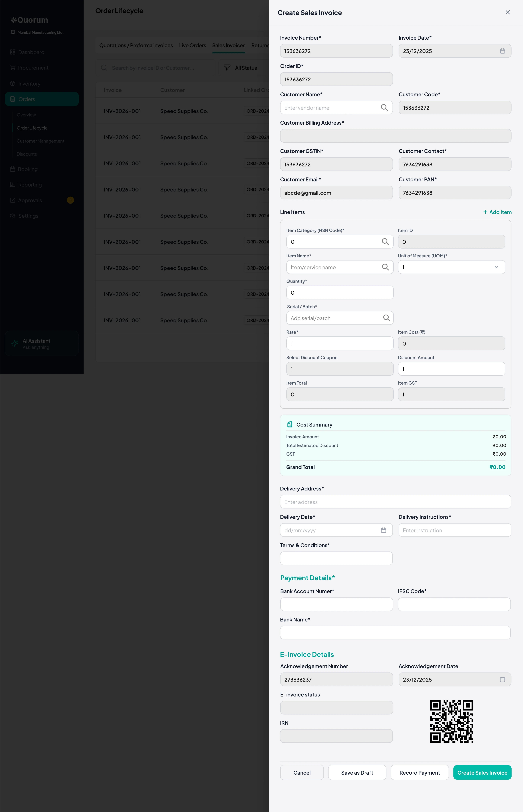Click the IFSC Code input field
523x812 pixels.
(x=454, y=604)
